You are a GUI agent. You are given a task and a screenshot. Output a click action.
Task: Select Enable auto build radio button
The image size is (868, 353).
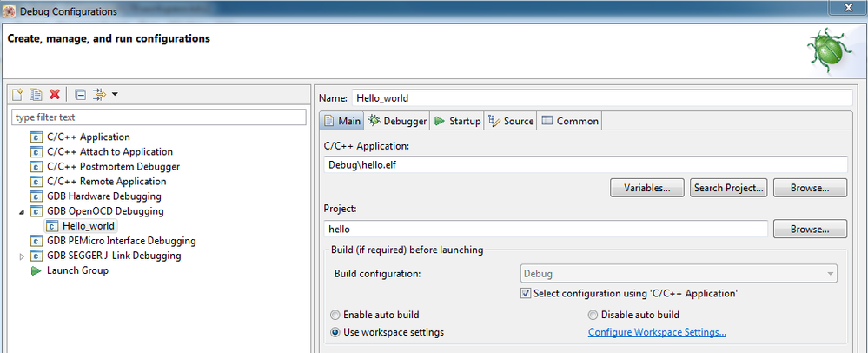pyautogui.click(x=335, y=315)
